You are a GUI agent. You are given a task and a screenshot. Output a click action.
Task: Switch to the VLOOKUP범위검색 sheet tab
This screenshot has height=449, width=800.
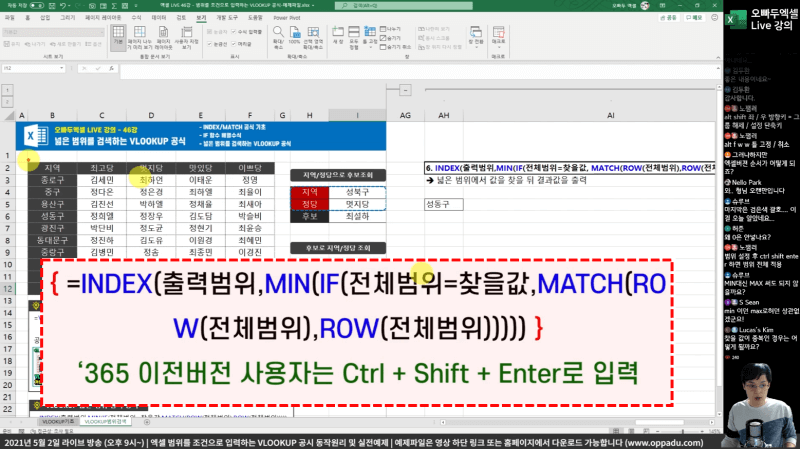[x=105, y=422]
